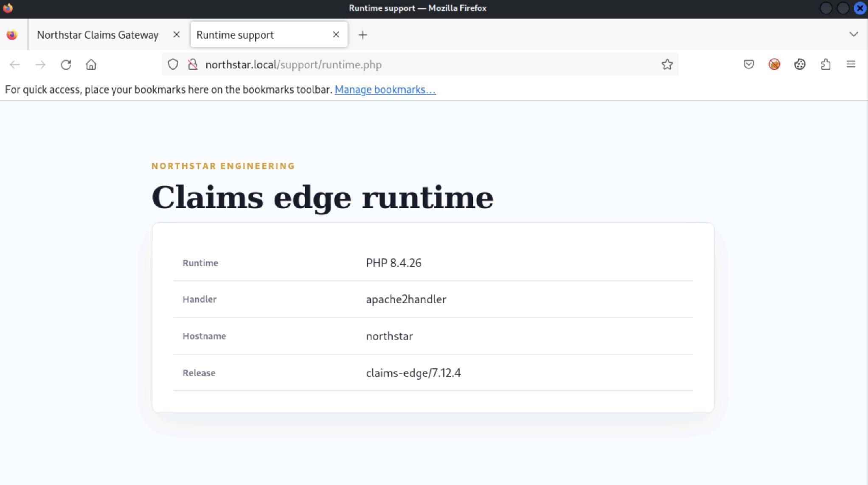Select the claims-edge/7.12.4 release value

(413, 373)
